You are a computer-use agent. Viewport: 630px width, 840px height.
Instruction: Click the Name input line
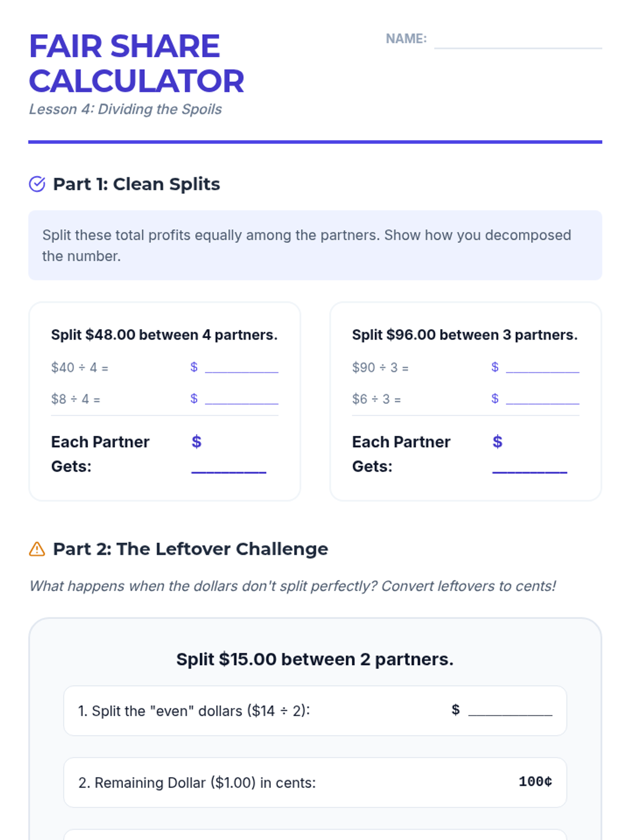point(518,40)
